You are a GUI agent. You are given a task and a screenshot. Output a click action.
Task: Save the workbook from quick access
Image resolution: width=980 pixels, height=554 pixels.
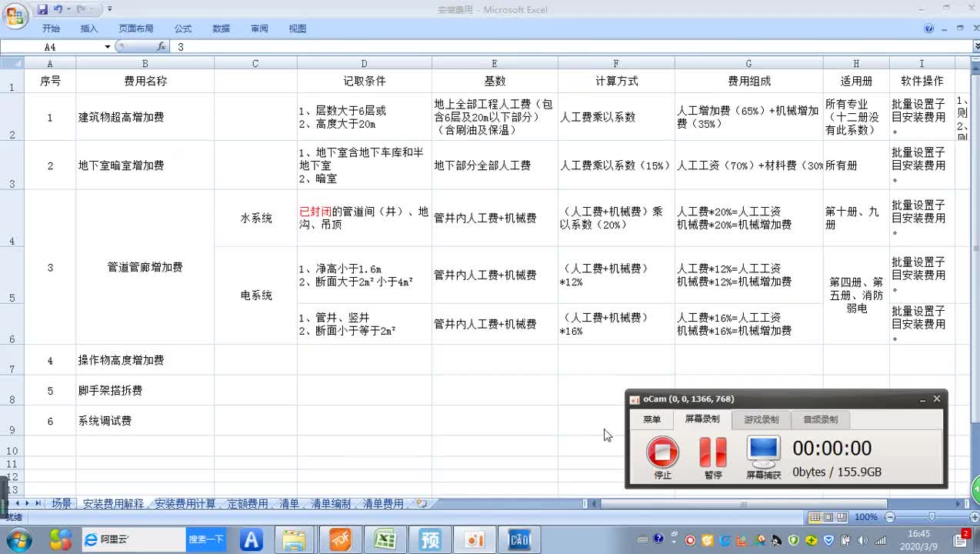pos(42,9)
